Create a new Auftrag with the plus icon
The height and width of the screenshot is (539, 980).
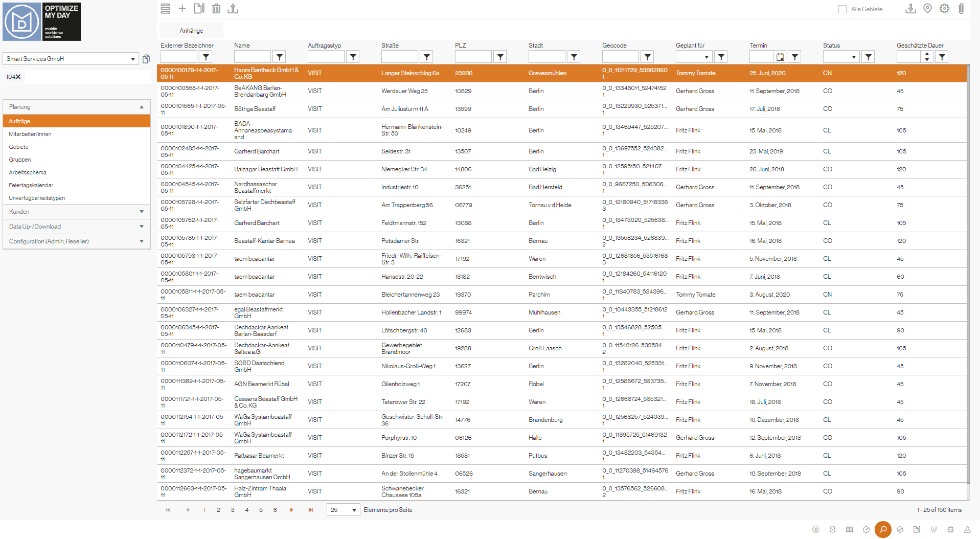pyautogui.click(x=182, y=9)
